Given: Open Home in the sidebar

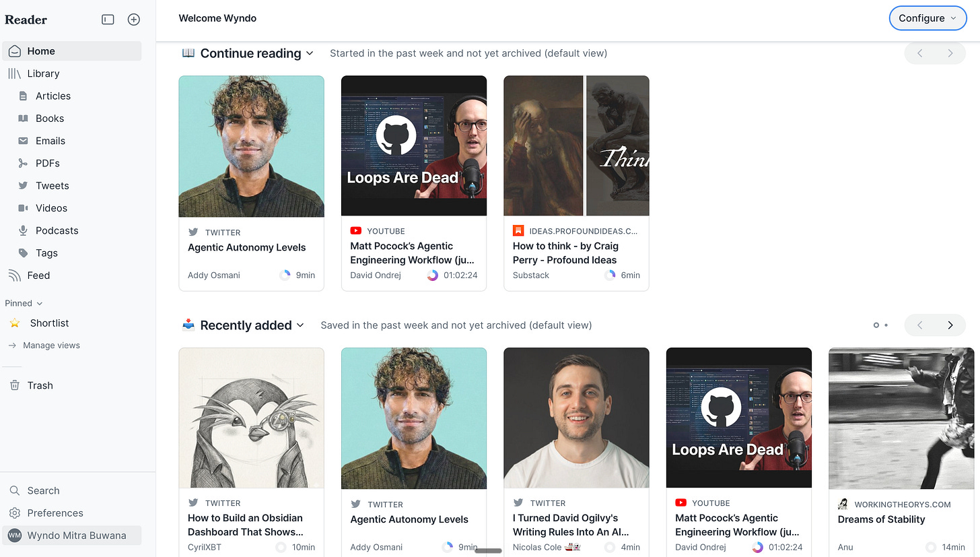Looking at the screenshot, I should coord(71,51).
